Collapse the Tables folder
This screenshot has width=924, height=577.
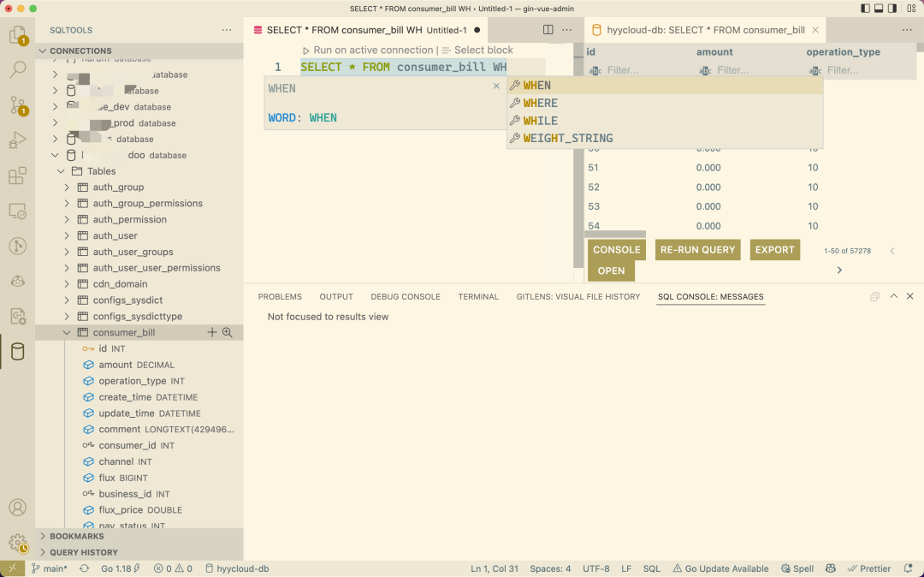click(61, 171)
